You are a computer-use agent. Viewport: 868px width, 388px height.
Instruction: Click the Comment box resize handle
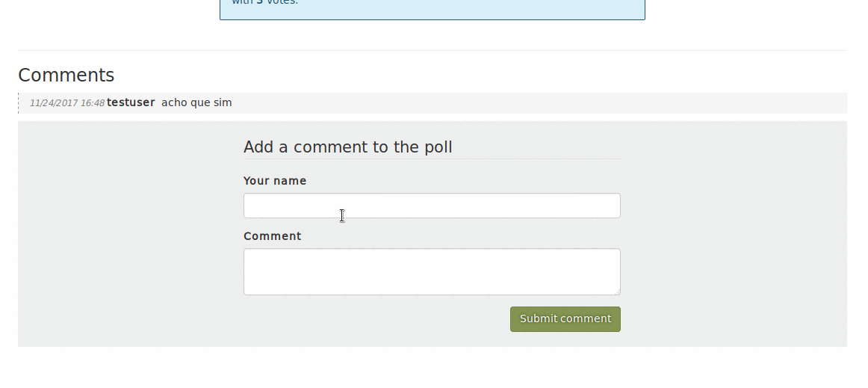[x=617, y=292]
